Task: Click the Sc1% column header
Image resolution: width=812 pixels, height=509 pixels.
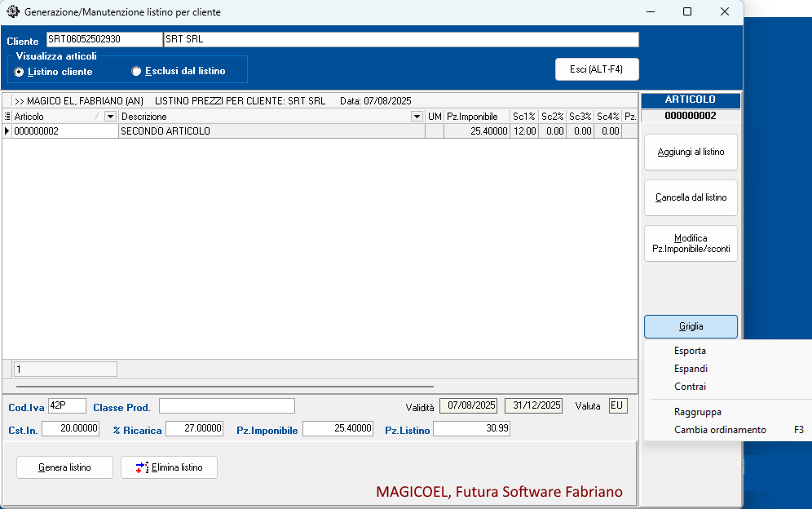Action: click(x=524, y=117)
